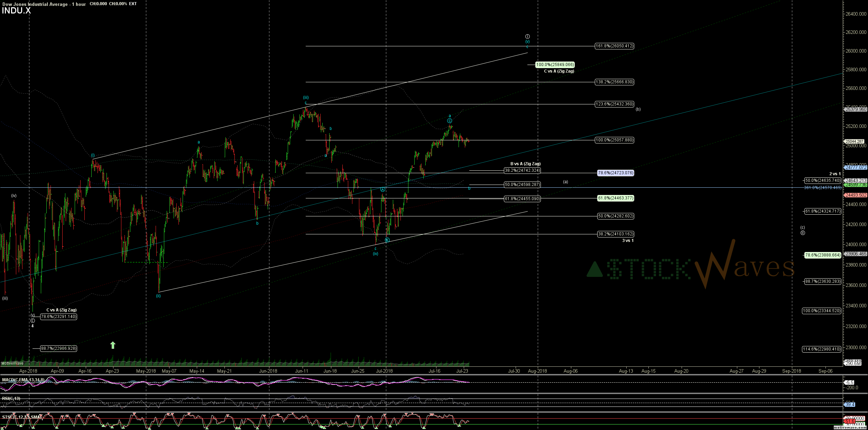The height and width of the screenshot is (430, 868).
Task: Click the 100.0%(23344.520) label
Action: [x=822, y=311]
